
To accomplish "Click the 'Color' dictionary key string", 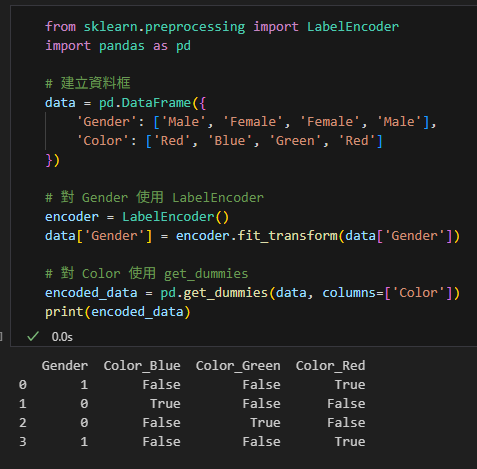I will coord(103,141).
